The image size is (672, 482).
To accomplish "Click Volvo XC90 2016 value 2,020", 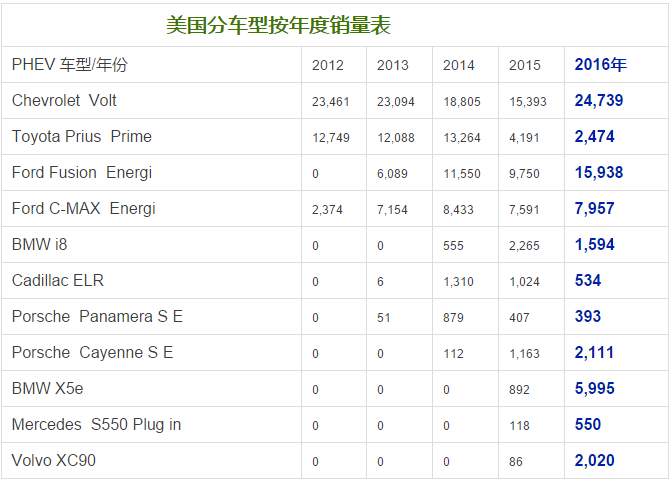I will click(594, 461).
